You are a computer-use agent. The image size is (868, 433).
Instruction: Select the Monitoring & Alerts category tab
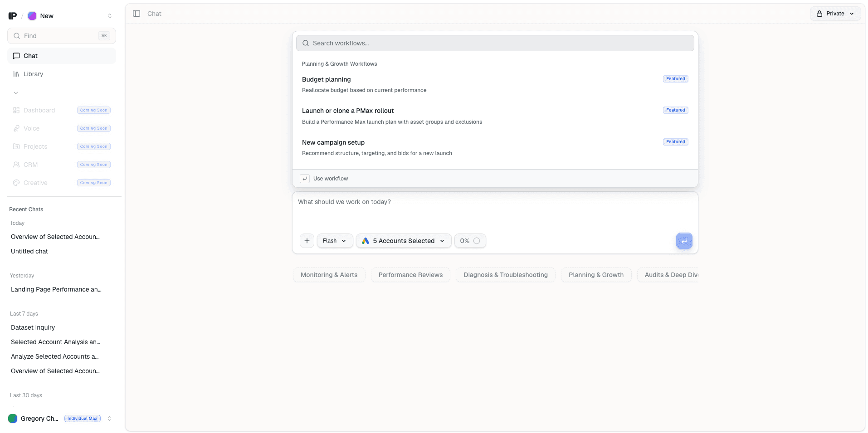click(x=329, y=275)
